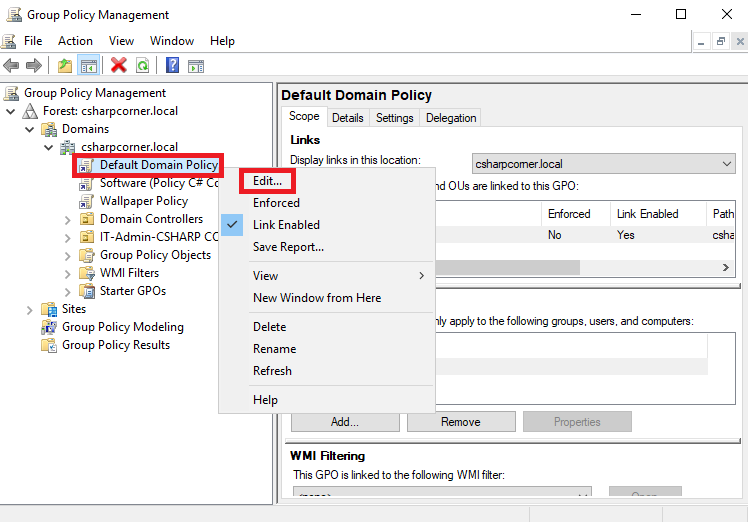The width and height of the screenshot is (748, 522).
Task: Click the Forest csharpcorner.local triangle icon
Action: 30,111
